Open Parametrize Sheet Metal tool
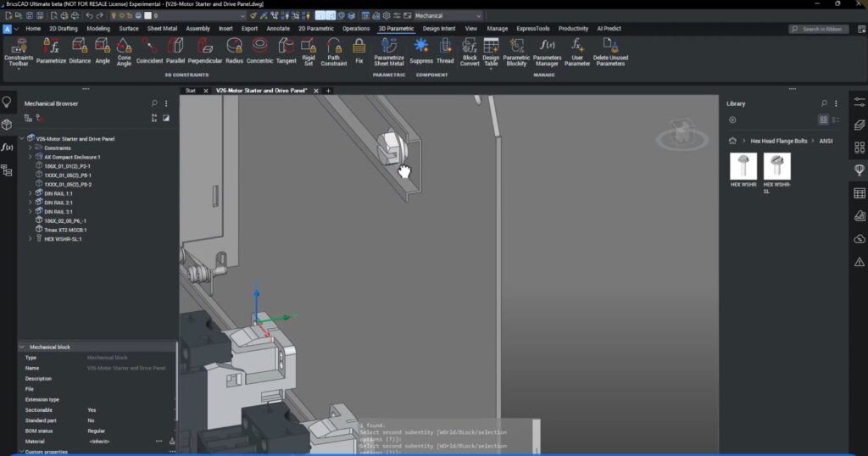This screenshot has width=868, height=456. click(388, 52)
